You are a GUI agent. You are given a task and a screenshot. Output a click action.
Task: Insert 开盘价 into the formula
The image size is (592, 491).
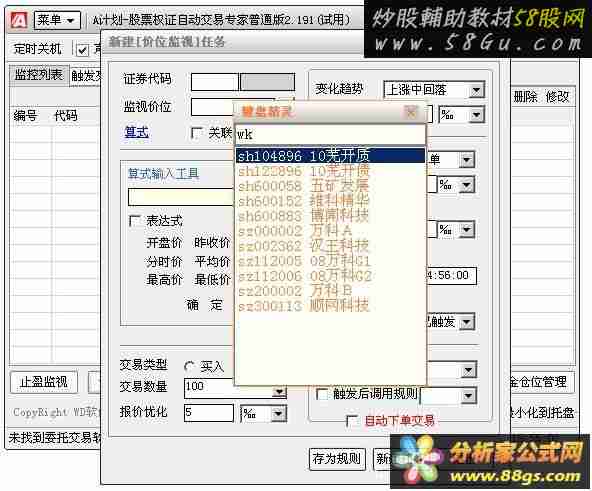point(164,242)
